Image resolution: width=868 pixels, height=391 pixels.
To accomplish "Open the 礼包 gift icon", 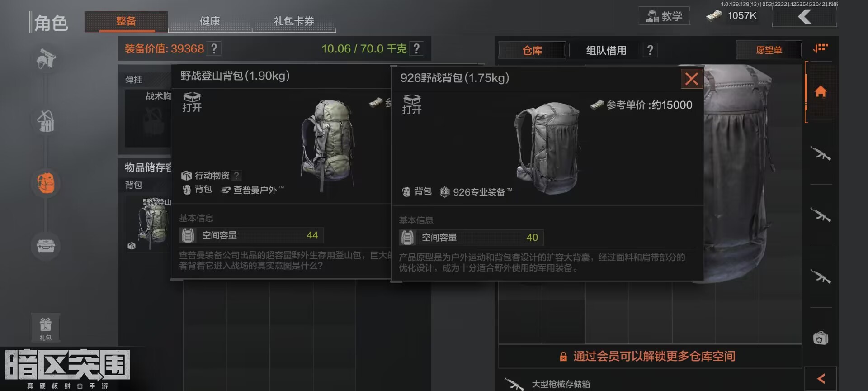I will click(x=45, y=328).
